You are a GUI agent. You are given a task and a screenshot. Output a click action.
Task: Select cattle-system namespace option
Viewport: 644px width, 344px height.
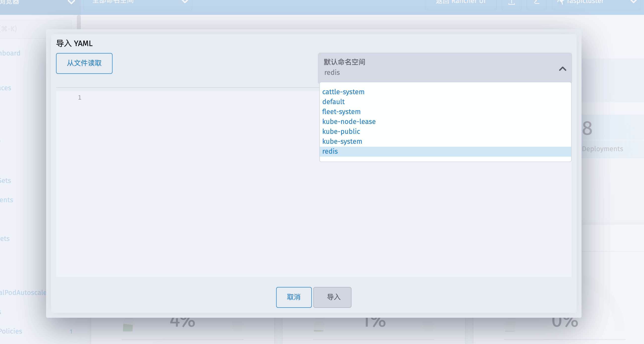tap(343, 92)
